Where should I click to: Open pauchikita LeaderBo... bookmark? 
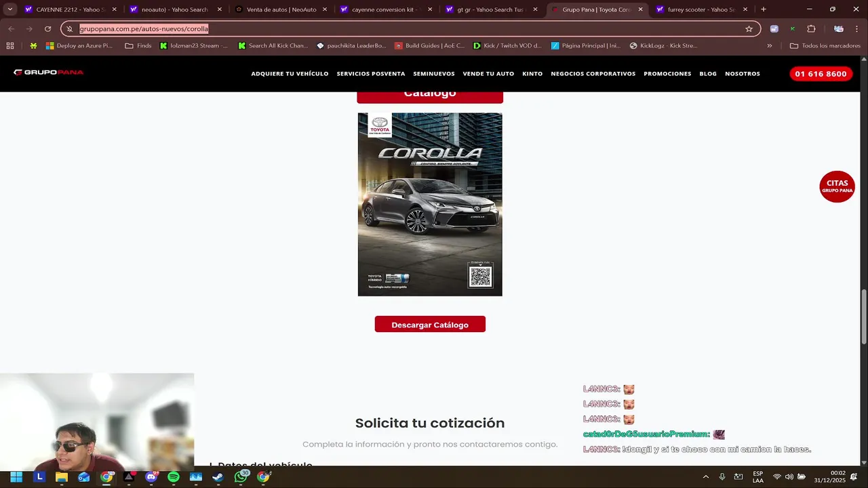pyautogui.click(x=351, y=46)
